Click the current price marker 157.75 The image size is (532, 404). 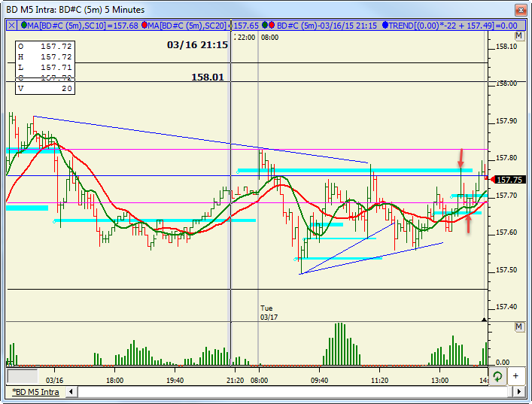tap(509, 180)
